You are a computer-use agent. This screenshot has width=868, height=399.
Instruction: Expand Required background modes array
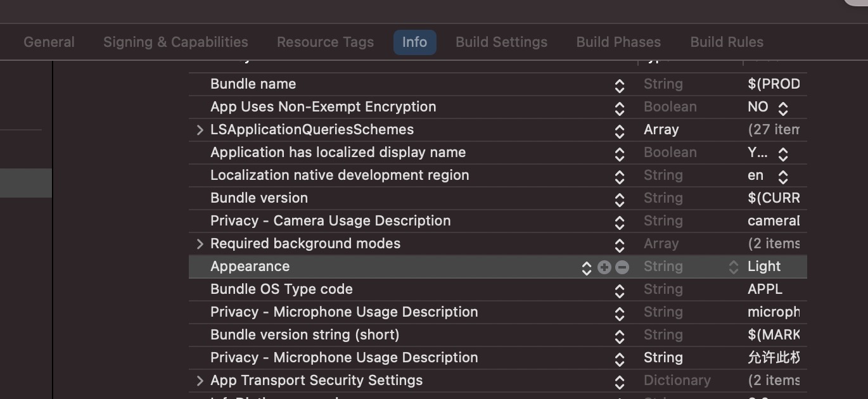point(200,244)
